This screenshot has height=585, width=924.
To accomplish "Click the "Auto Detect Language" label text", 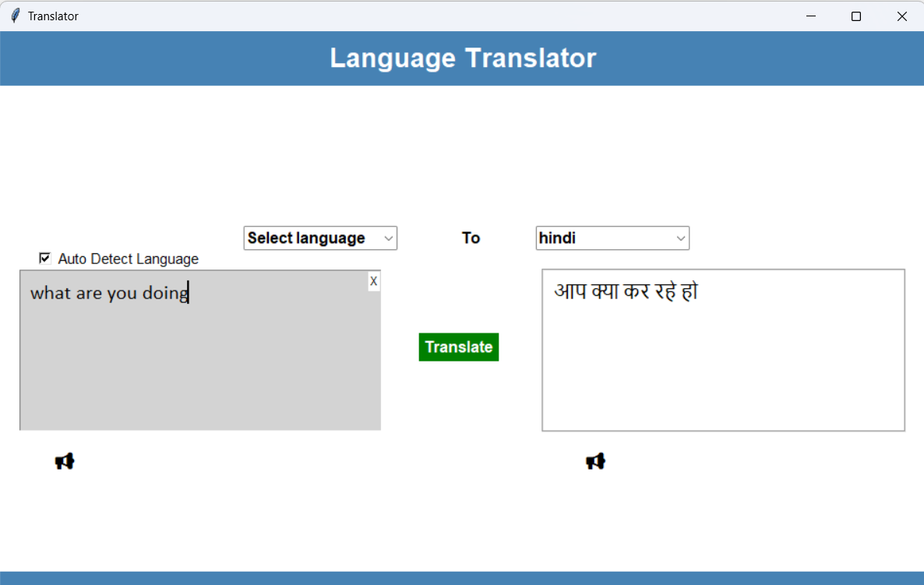I will click(x=128, y=259).
